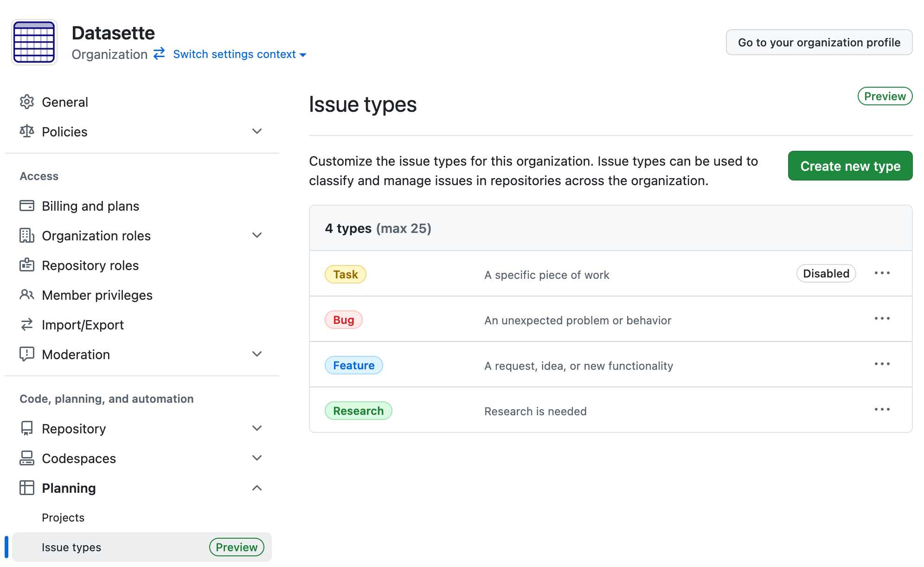Click the Datasette organization avatar logo
This screenshot has height=567, width=924.
click(x=34, y=42)
